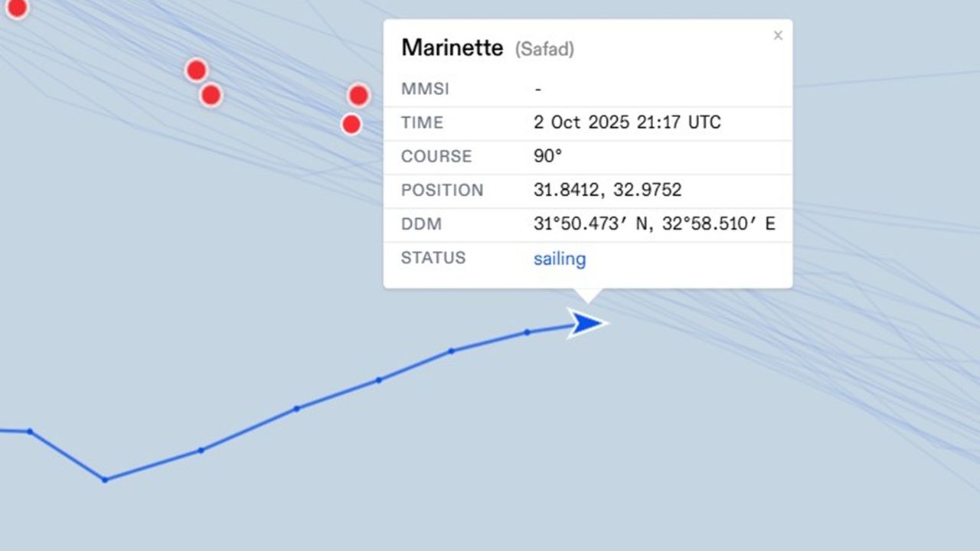Image resolution: width=980 pixels, height=551 pixels.
Task: Click the leftmost track point on the blue route
Action: pyautogui.click(x=30, y=432)
